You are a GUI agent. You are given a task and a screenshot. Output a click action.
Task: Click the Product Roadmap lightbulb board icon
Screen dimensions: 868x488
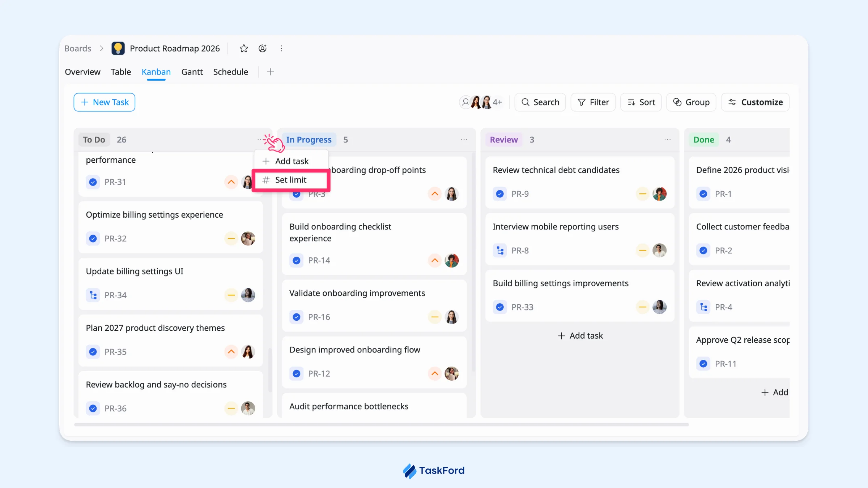pyautogui.click(x=118, y=48)
